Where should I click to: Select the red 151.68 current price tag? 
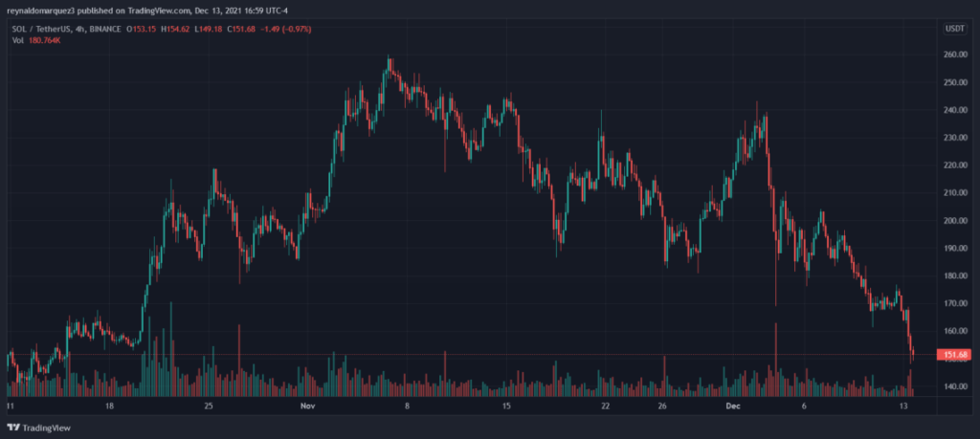pyautogui.click(x=955, y=356)
